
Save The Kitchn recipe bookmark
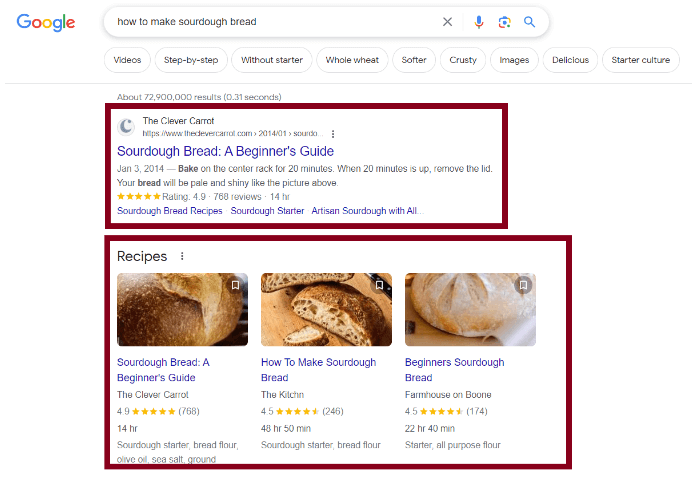(x=379, y=285)
